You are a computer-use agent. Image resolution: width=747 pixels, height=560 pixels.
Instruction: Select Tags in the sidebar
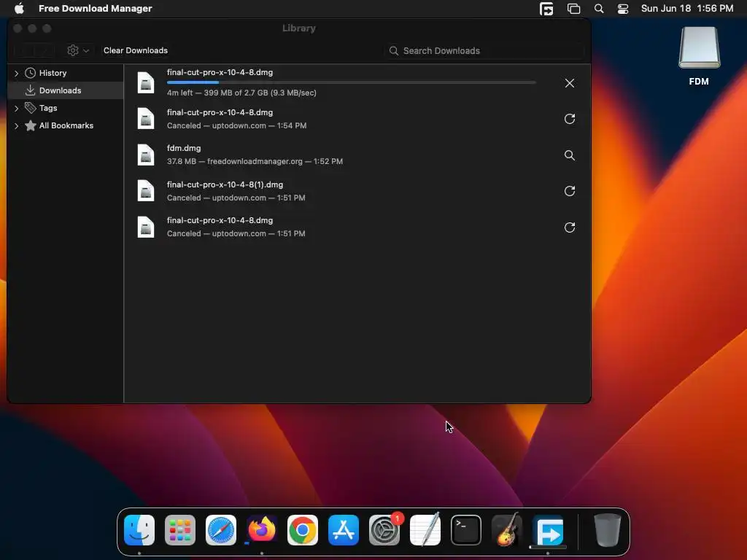[x=48, y=108]
